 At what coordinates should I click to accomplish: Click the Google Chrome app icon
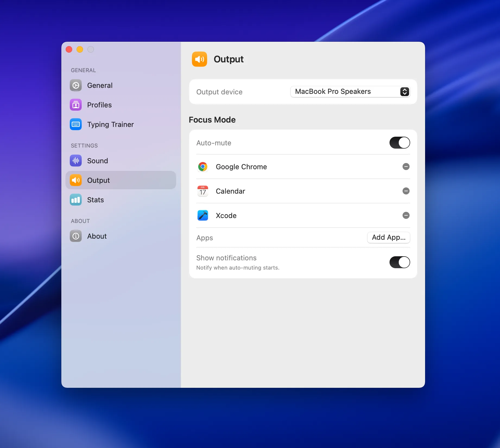[x=203, y=167]
